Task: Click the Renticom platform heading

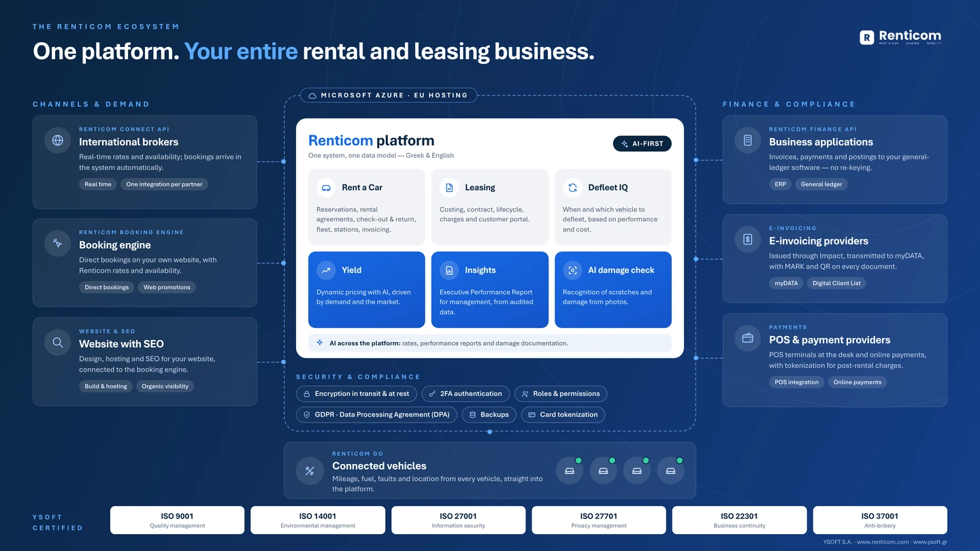Action: 371,141
